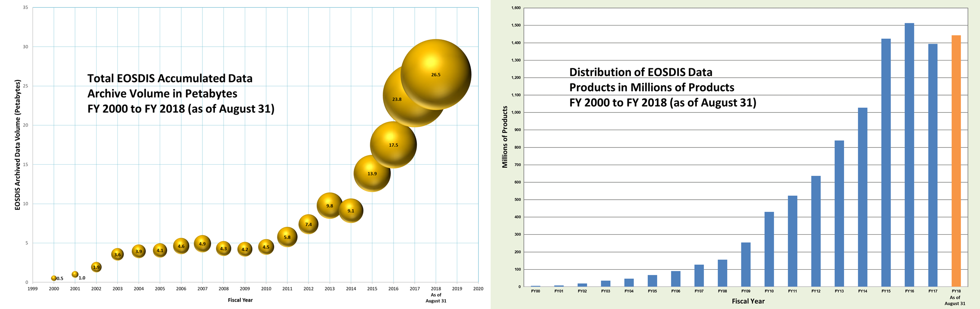Select the blue FY17 bar
Screen dimensions: 980x309
[933, 165]
